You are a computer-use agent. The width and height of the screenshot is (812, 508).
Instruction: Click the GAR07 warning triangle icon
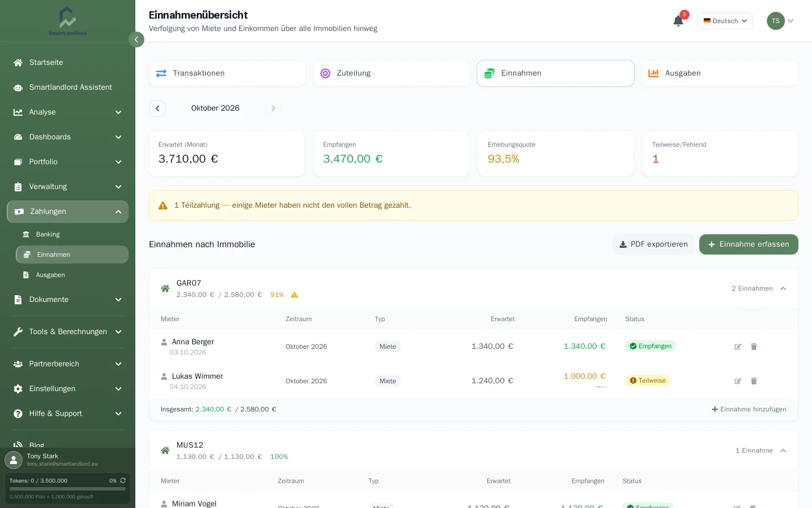(x=294, y=295)
